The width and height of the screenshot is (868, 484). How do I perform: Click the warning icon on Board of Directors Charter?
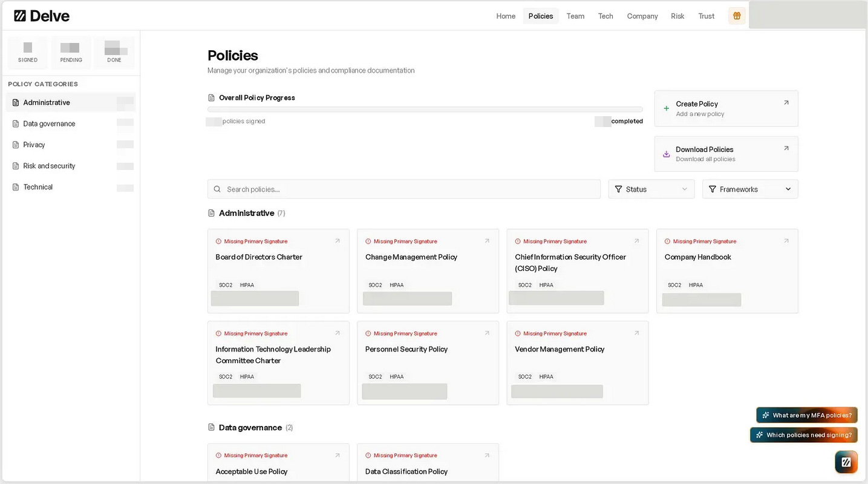[x=218, y=241]
